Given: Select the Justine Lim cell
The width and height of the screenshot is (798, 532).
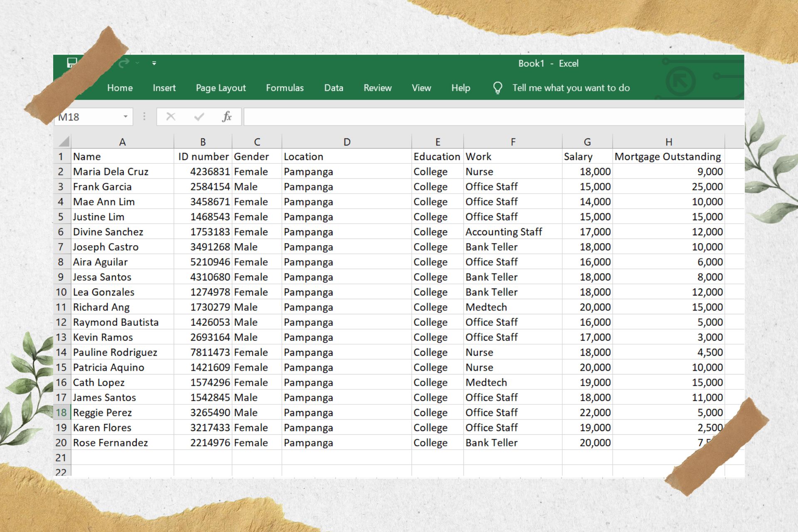Looking at the screenshot, I should pyautogui.click(x=122, y=217).
